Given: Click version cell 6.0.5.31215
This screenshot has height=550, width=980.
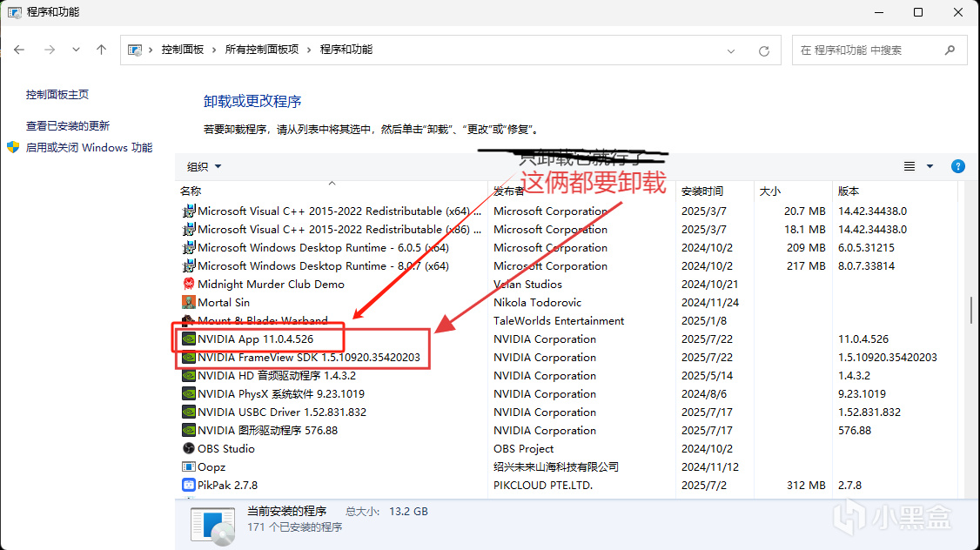Looking at the screenshot, I should pyautogui.click(x=866, y=247).
